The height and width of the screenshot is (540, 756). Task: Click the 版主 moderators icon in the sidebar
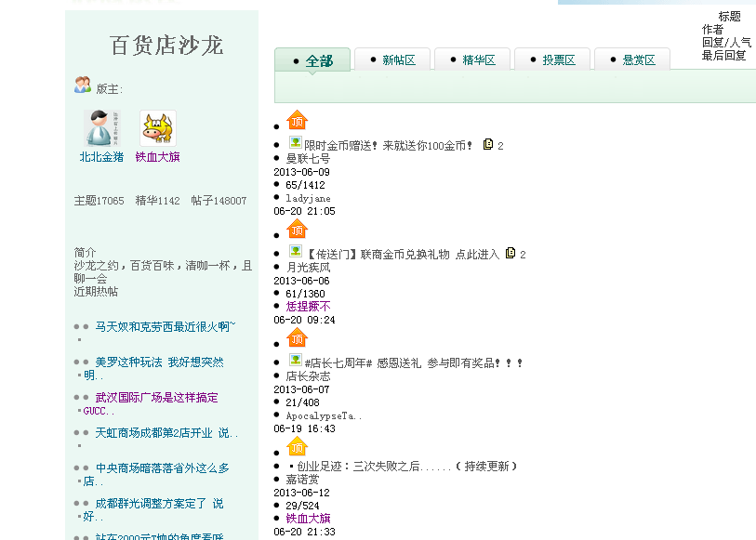(x=83, y=86)
